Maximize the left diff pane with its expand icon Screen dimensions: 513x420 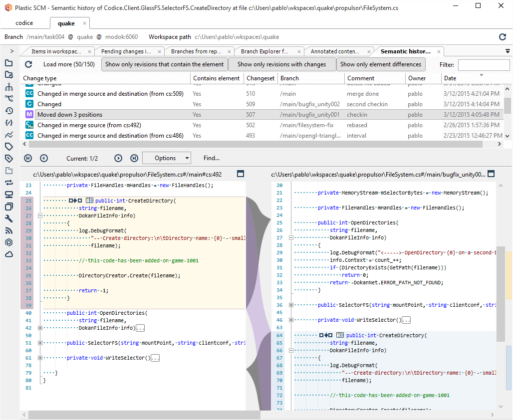(241, 174)
